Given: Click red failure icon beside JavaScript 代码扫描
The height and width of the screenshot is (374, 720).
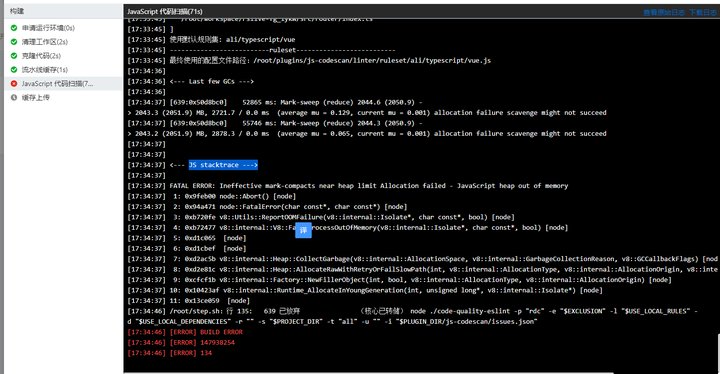Looking at the screenshot, I should [x=14, y=84].
